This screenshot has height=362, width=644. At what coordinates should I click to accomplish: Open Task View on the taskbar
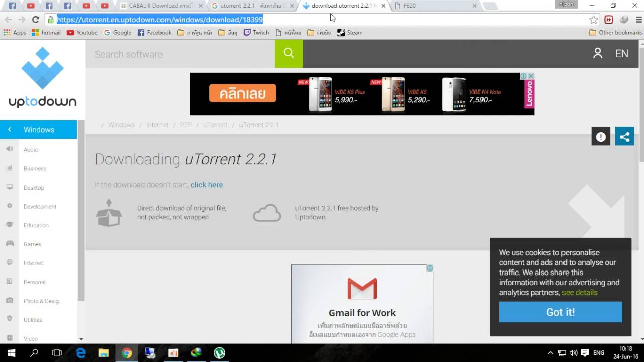click(x=57, y=353)
